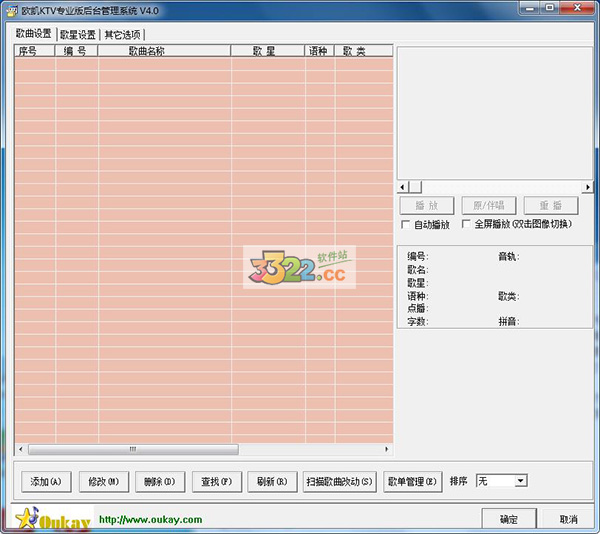Viewport: 600px width, 534px height.
Task: Click the 刷新(R) button
Action: (272, 481)
